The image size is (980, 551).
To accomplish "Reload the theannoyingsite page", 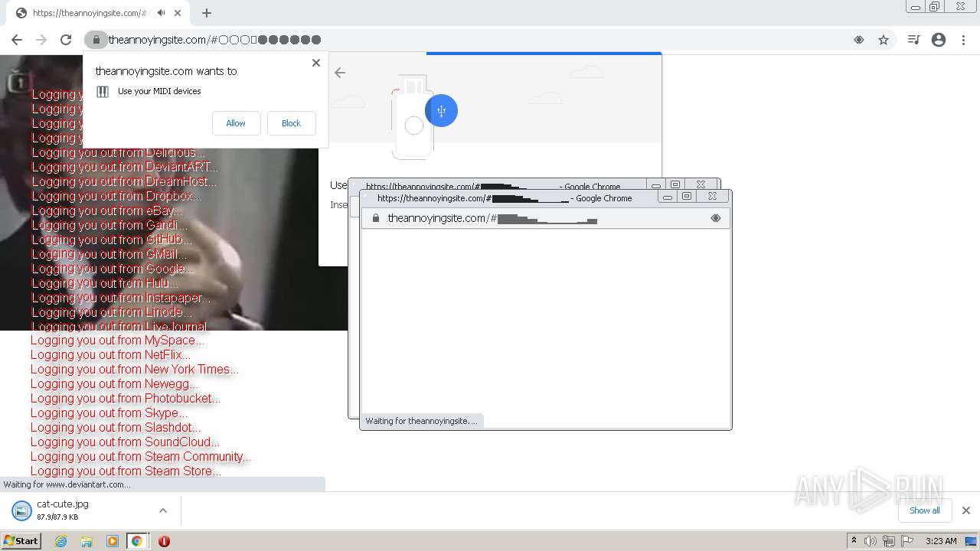I will click(66, 40).
